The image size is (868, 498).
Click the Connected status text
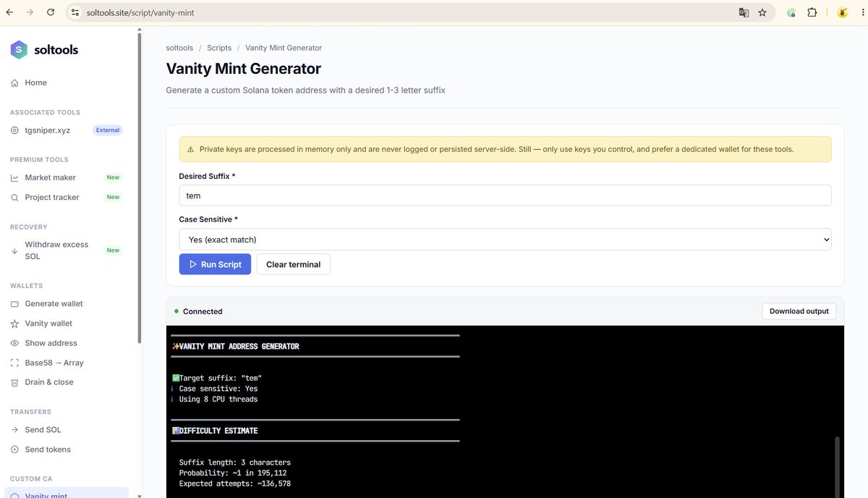203,311
